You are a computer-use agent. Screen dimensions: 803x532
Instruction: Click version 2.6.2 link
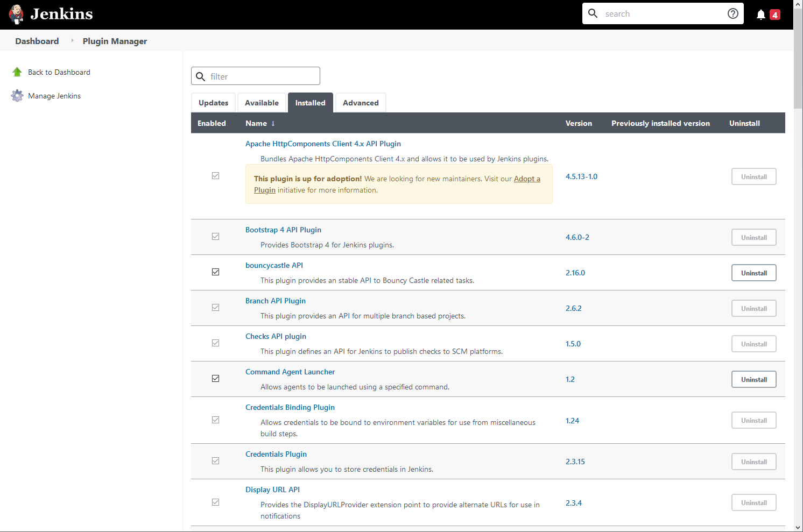[574, 308]
